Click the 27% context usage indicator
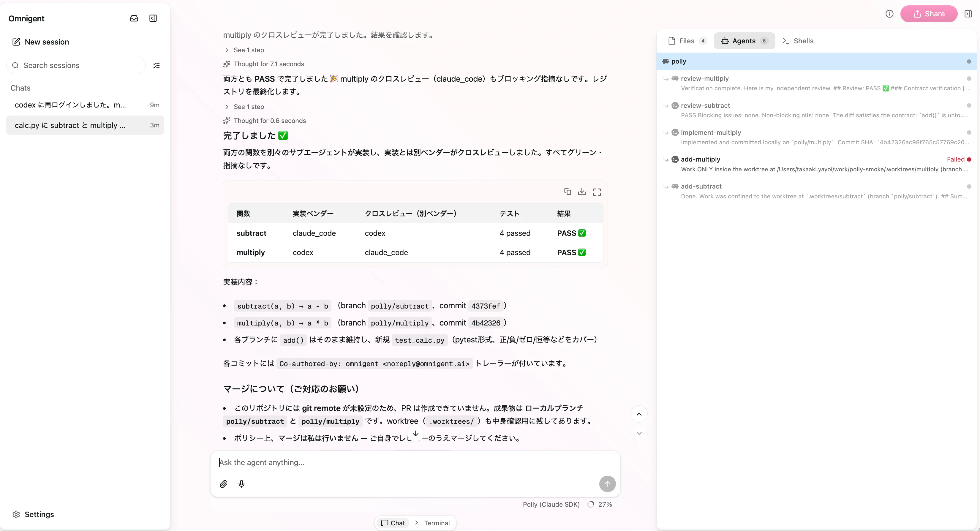 coord(600,504)
